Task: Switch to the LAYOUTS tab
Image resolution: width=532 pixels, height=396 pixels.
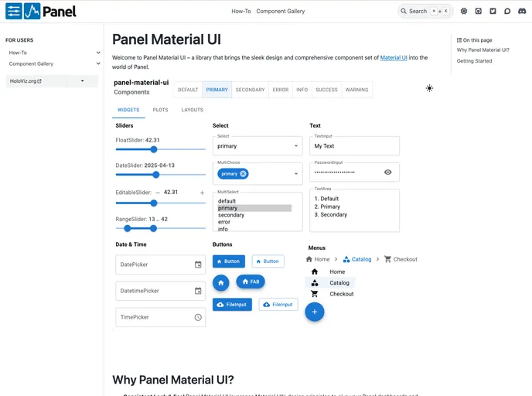Action: tap(193, 110)
